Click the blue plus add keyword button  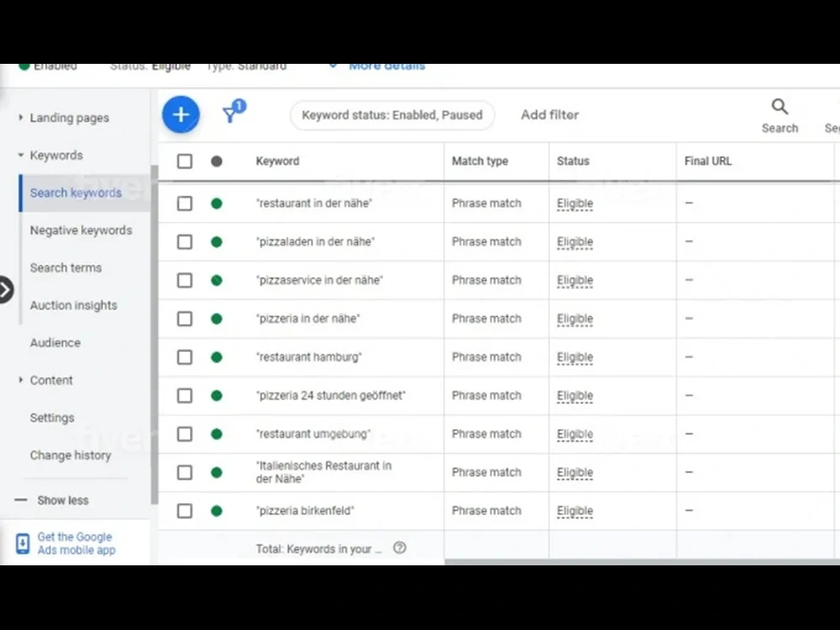click(x=181, y=114)
